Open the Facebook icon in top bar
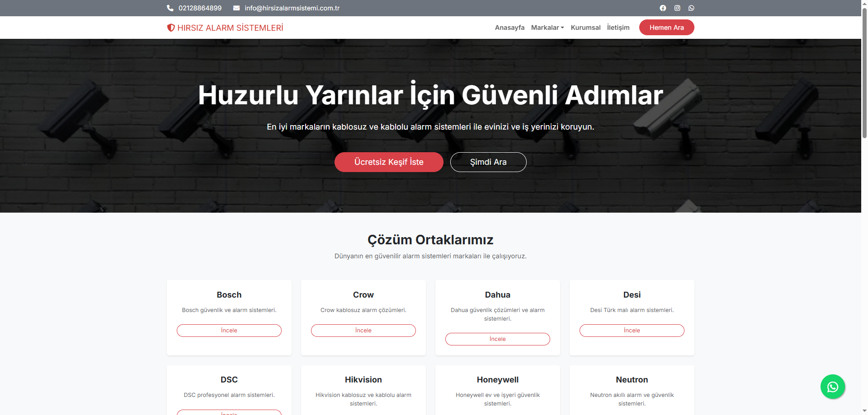868x415 pixels. [663, 8]
